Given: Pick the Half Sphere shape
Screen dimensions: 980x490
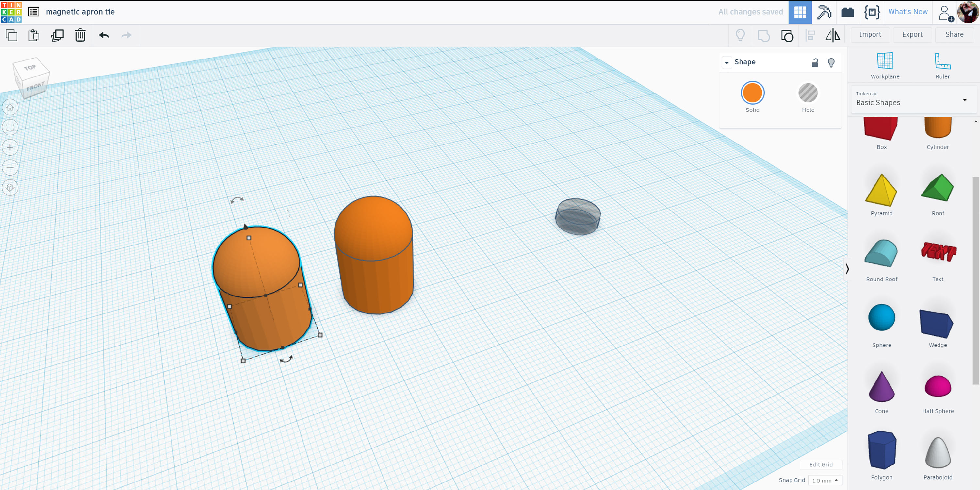Looking at the screenshot, I should tap(938, 392).
